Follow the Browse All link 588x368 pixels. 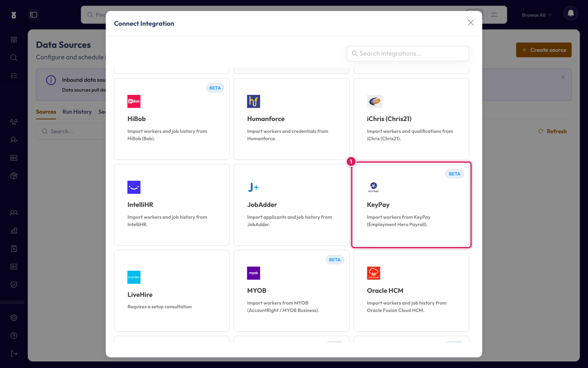click(537, 15)
